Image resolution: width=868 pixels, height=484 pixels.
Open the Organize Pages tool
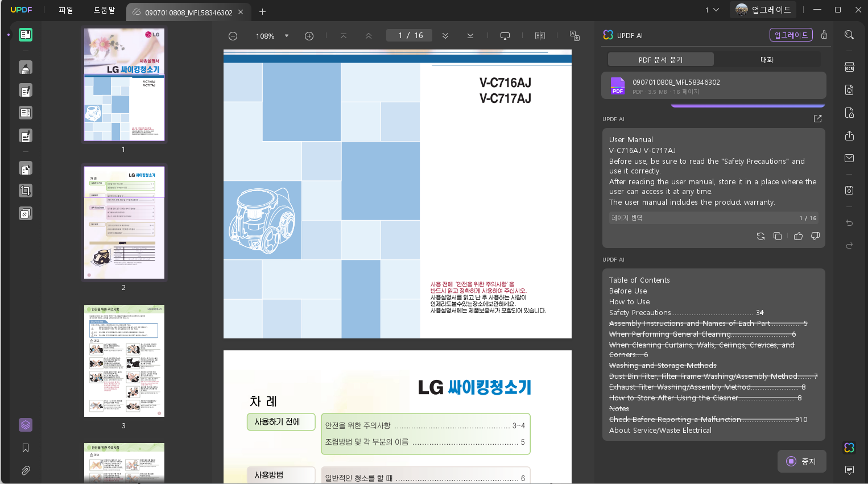coord(26,168)
